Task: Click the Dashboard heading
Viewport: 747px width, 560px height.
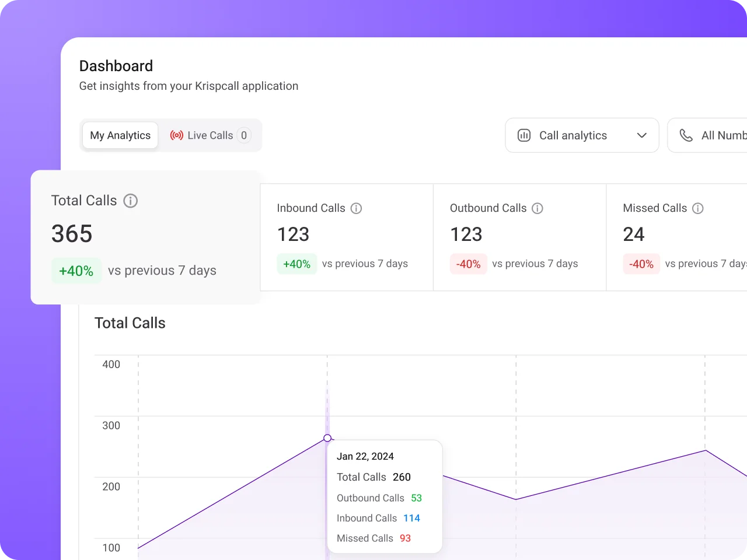Action: [x=116, y=66]
